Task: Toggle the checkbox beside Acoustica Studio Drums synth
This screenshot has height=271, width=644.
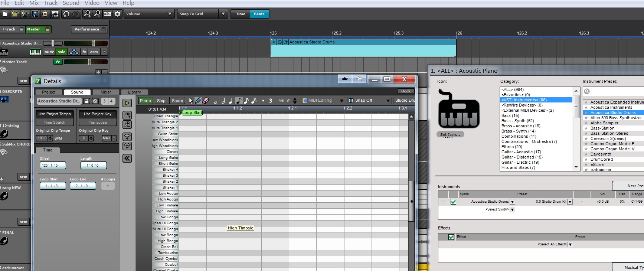Action: [x=453, y=202]
